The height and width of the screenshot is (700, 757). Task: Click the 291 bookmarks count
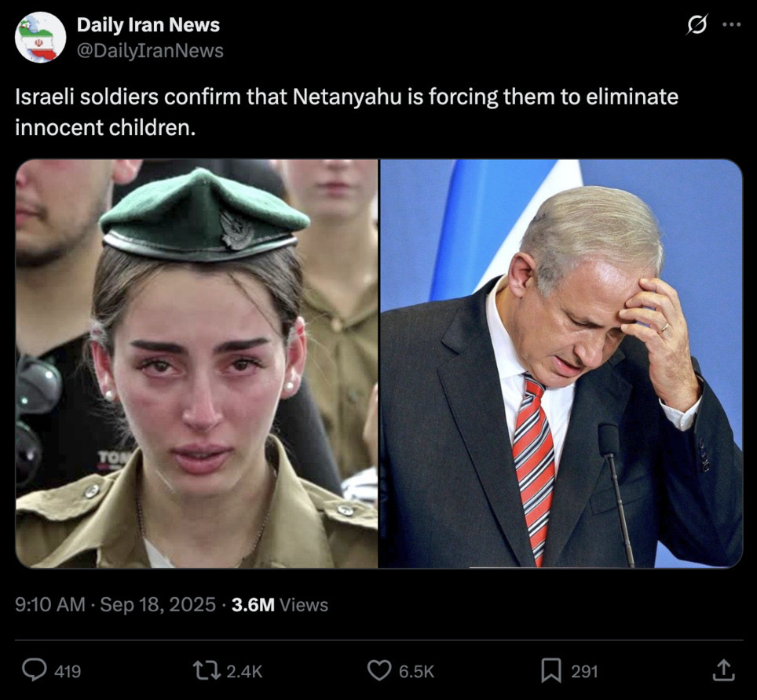585,672
